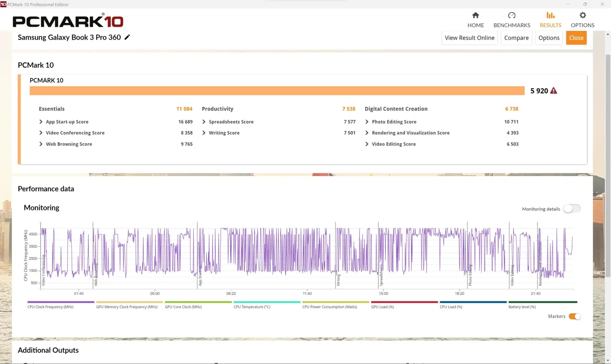Open the Benchmarks gauge icon
The width and height of the screenshot is (611, 364).
512,15
